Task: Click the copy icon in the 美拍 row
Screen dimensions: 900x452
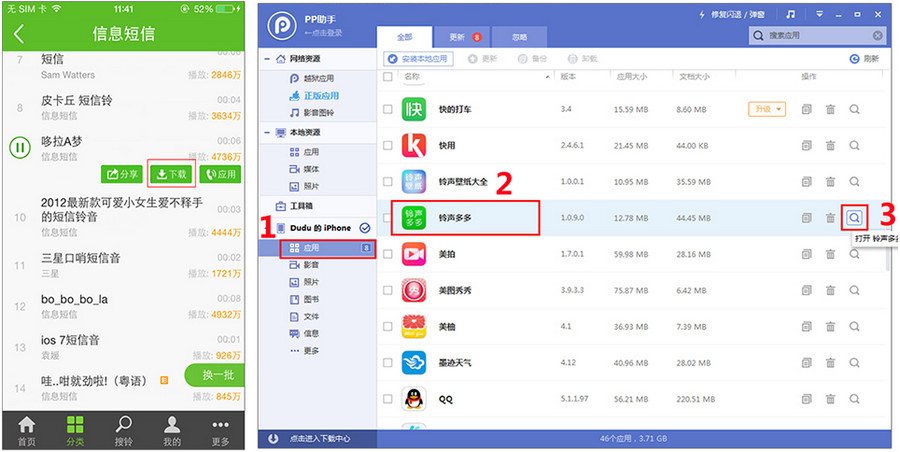Action: pyautogui.click(x=806, y=254)
